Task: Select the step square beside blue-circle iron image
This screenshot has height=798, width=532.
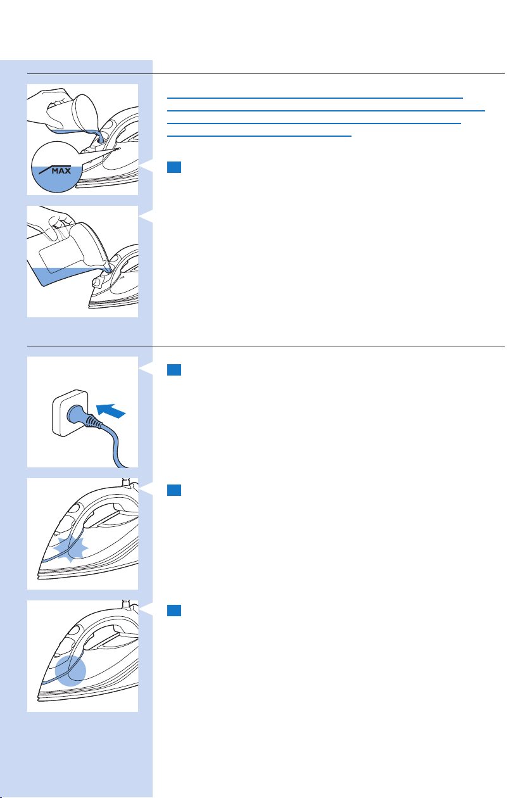Action: (x=175, y=611)
